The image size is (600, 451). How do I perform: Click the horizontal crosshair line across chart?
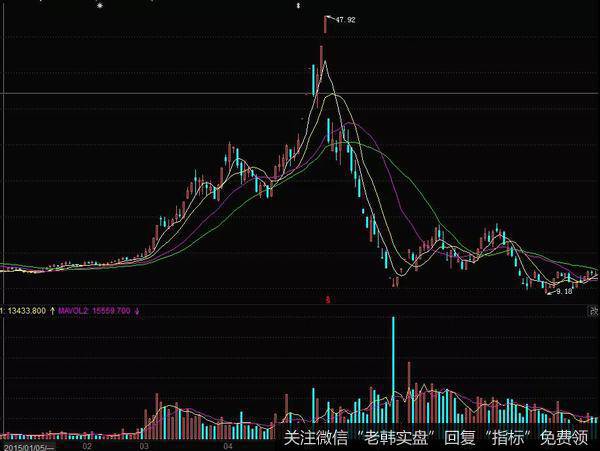(x=300, y=93)
